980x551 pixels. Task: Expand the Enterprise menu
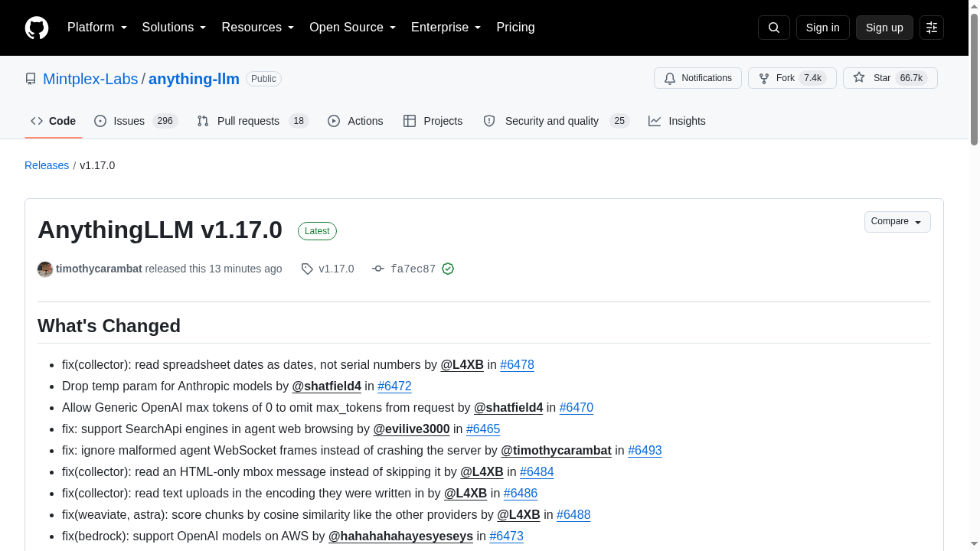pos(446,28)
